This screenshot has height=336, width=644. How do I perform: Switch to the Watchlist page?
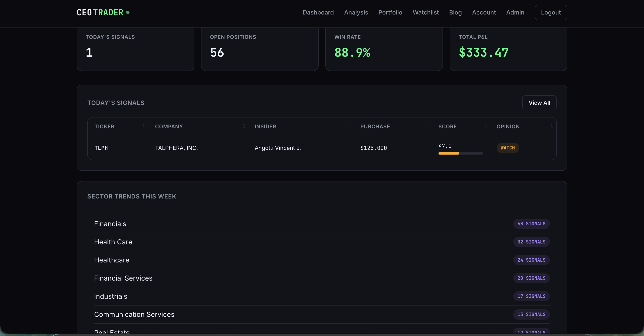click(x=425, y=12)
